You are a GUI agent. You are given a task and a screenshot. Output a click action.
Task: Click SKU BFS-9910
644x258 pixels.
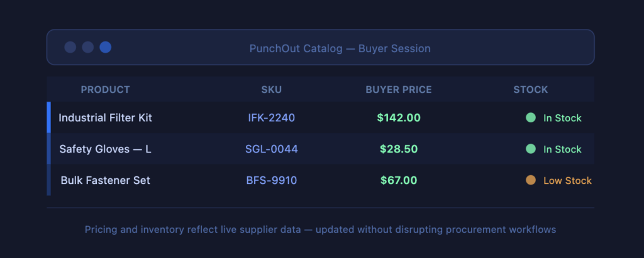click(272, 180)
